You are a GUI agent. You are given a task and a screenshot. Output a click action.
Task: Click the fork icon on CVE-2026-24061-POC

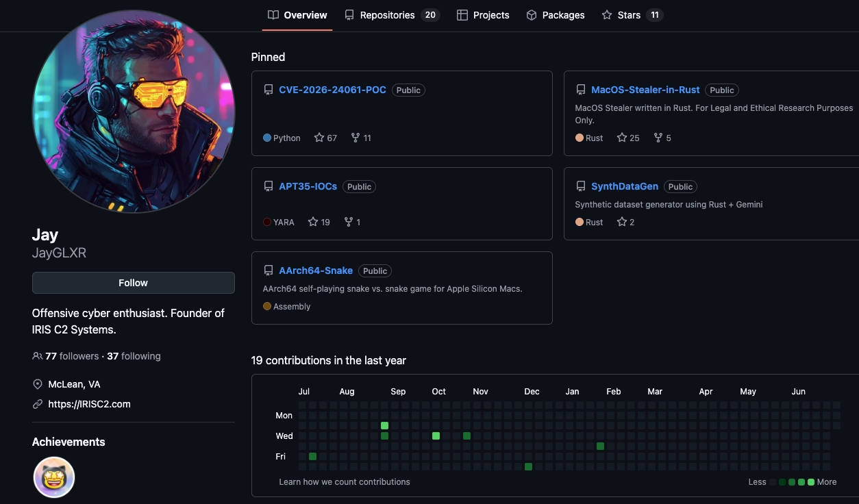click(x=356, y=138)
